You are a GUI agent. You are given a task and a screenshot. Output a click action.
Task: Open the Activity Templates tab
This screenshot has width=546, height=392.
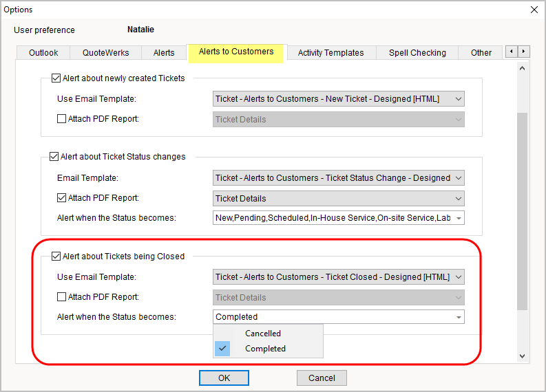(x=330, y=53)
